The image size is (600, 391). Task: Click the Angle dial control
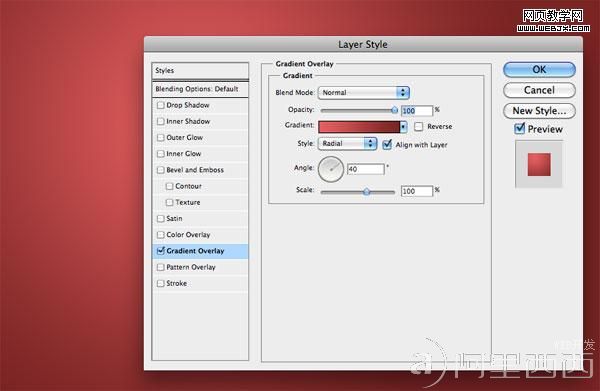331,169
